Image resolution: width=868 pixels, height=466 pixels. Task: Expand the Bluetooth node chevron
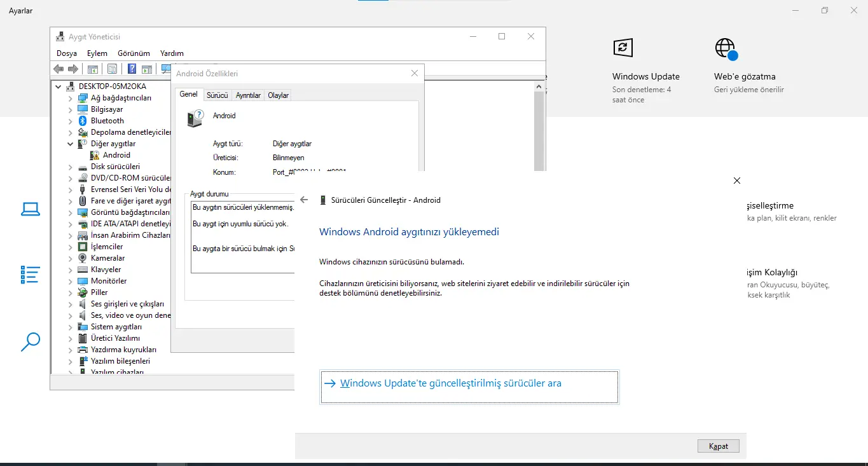coord(71,121)
